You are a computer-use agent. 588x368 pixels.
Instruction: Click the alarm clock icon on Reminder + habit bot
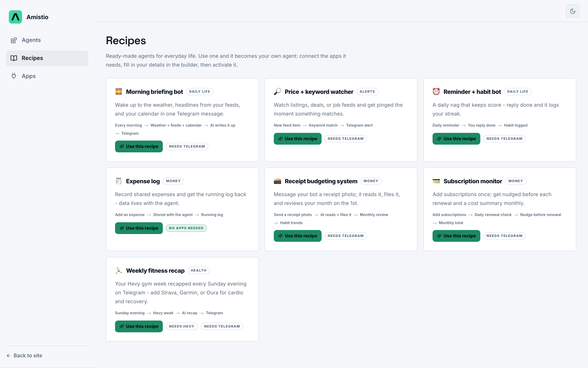(x=436, y=92)
